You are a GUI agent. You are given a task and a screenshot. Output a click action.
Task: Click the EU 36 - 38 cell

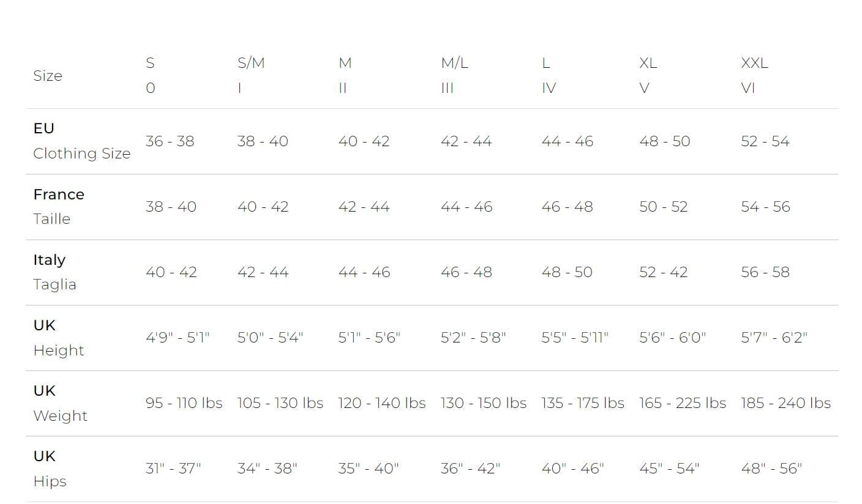pos(170,141)
